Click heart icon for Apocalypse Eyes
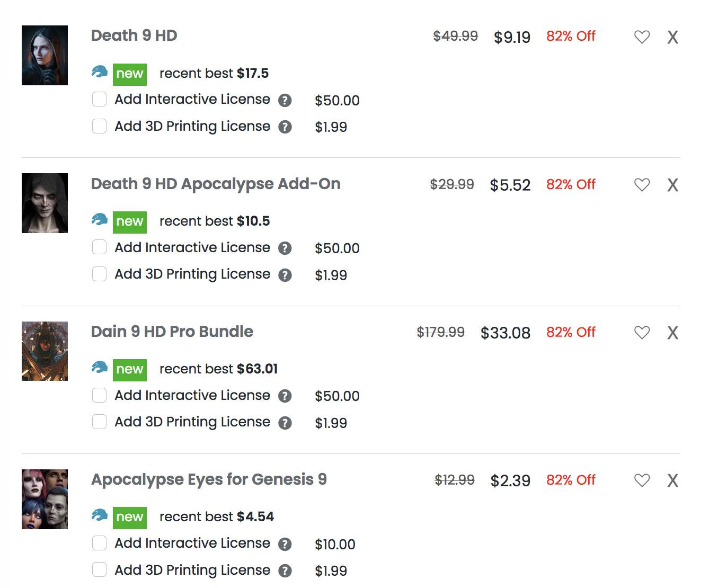 tap(642, 480)
